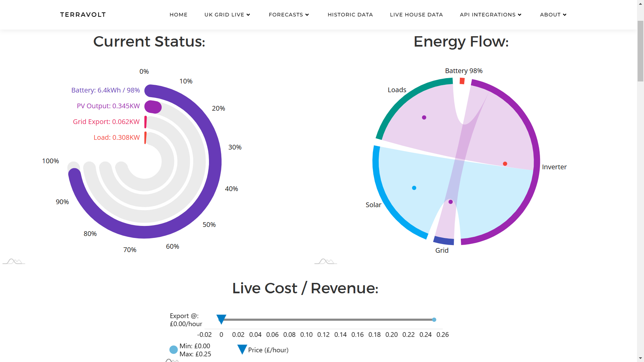Image resolution: width=644 pixels, height=362 pixels.
Task: Click the page vertical scrollbar thumb
Action: tap(640, 51)
